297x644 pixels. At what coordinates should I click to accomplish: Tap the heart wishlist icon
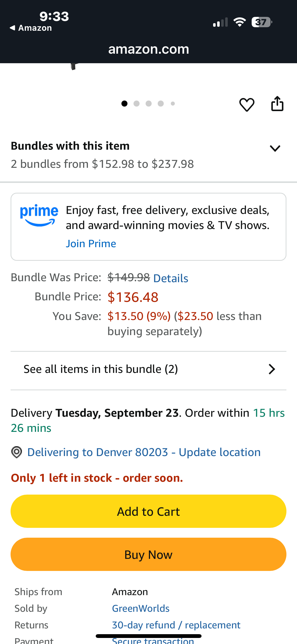click(x=247, y=104)
